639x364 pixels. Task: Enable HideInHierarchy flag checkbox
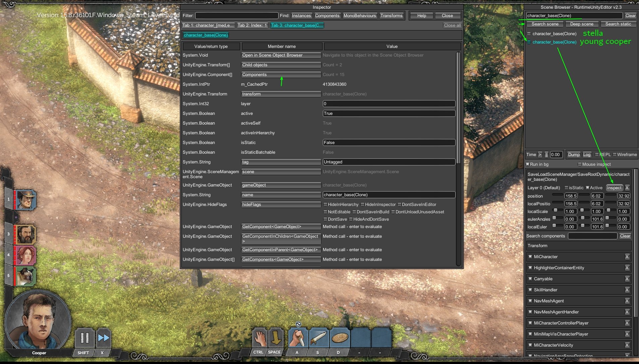click(325, 205)
